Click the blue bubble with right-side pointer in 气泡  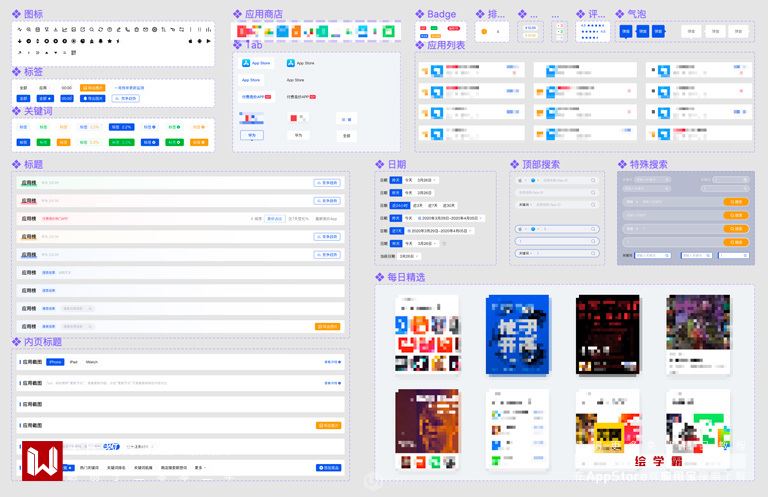click(659, 31)
